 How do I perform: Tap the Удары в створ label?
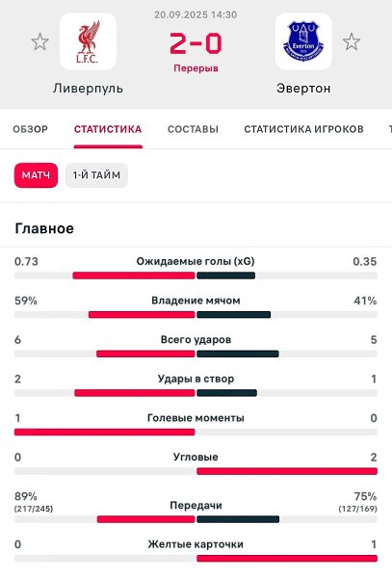[x=196, y=379]
